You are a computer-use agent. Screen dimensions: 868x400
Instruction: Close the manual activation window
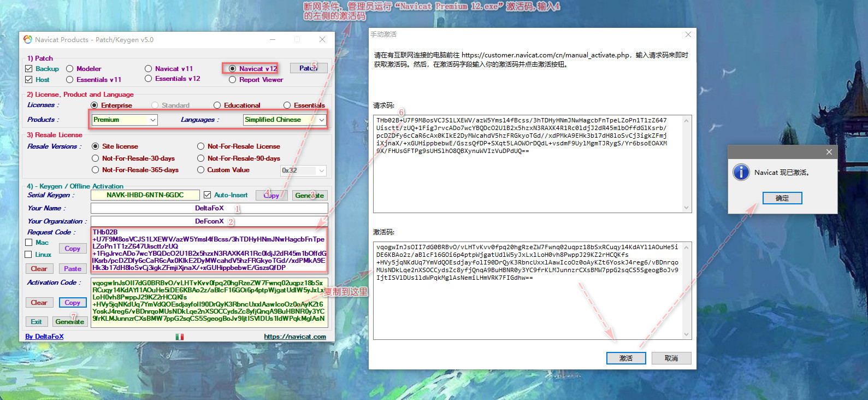tap(688, 34)
